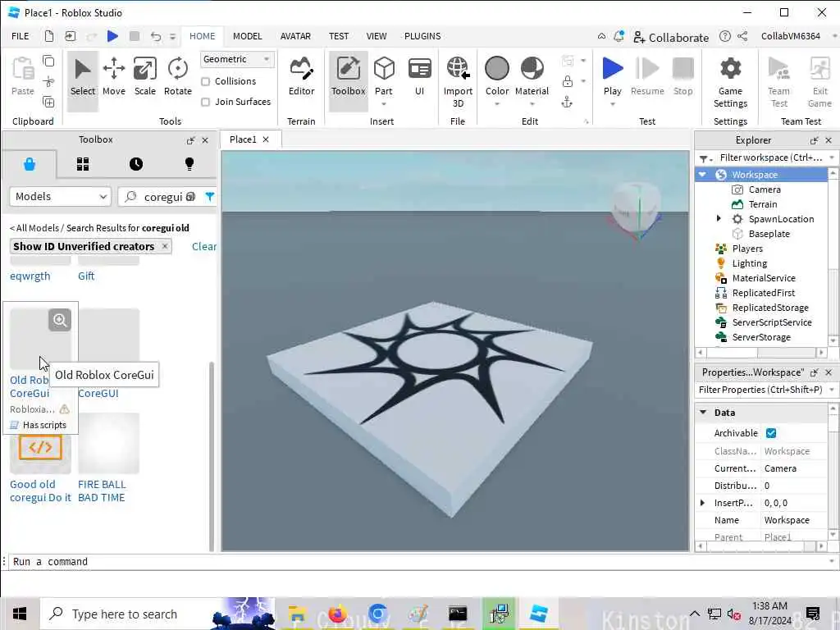The height and width of the screenshot is (630, 840).
Task: Open the Play button dropdown arrow
Action: (612, 104)
